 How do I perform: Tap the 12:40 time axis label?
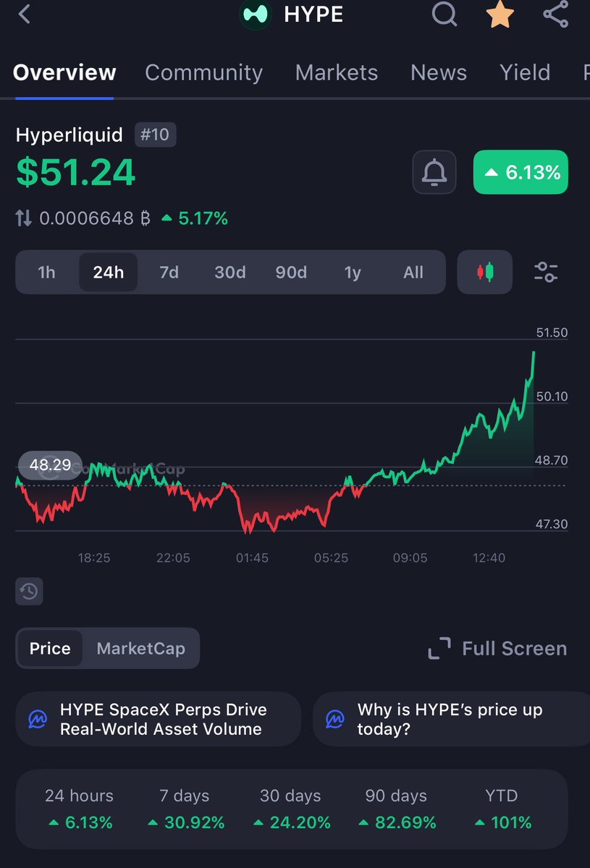[x=489, y=558]
